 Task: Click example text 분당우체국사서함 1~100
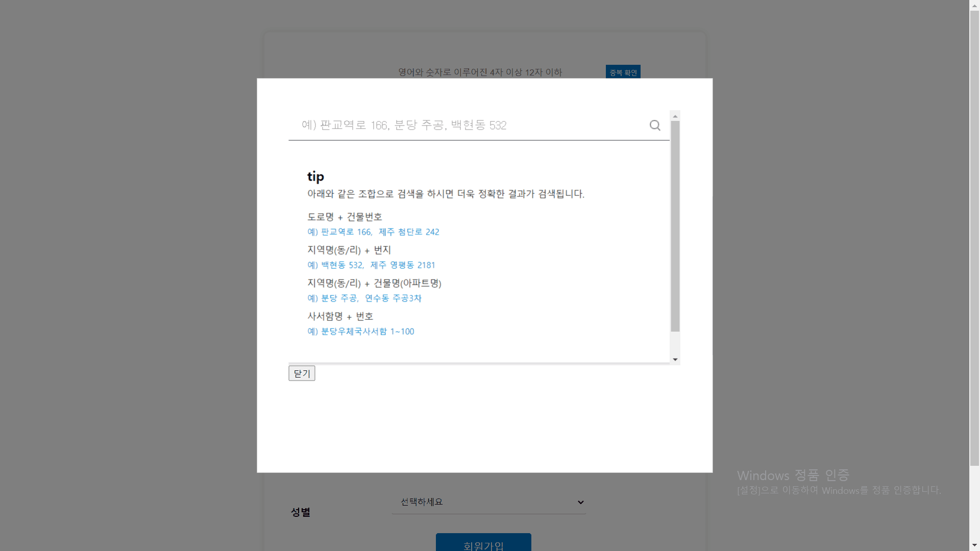point(360,331)
